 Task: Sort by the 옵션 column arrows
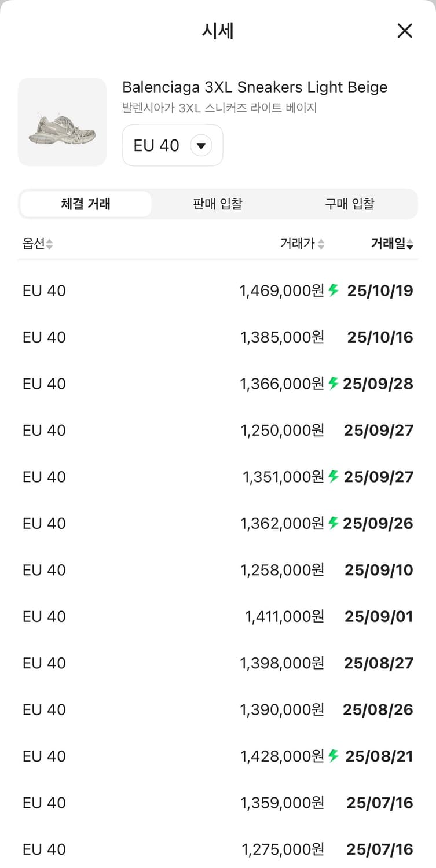pos(50,244)
